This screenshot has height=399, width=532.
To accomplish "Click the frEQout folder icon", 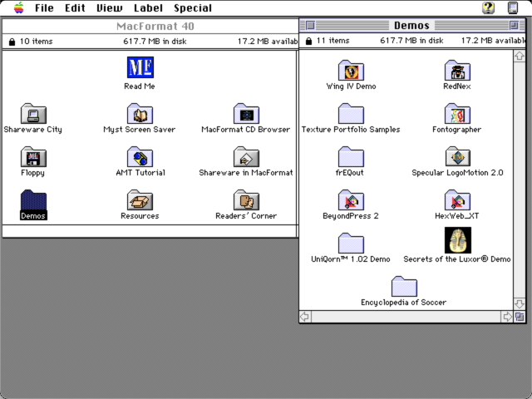I will pos(351,157).
